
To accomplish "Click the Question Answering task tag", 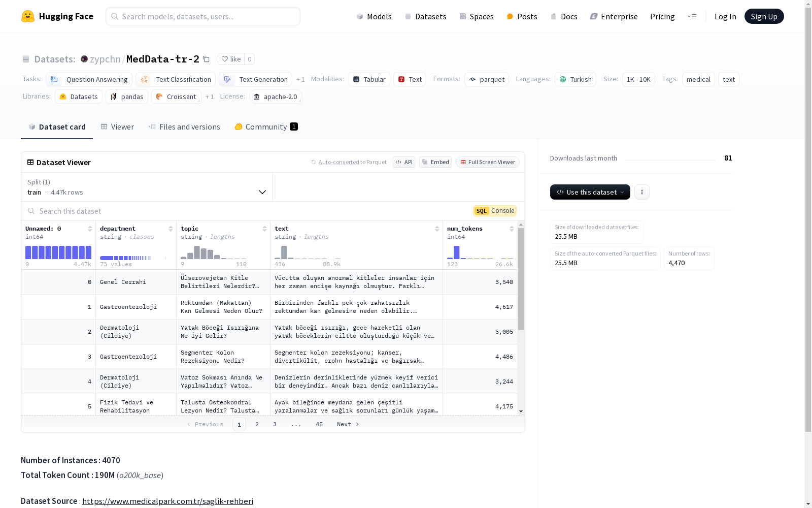I will point(89,79).
